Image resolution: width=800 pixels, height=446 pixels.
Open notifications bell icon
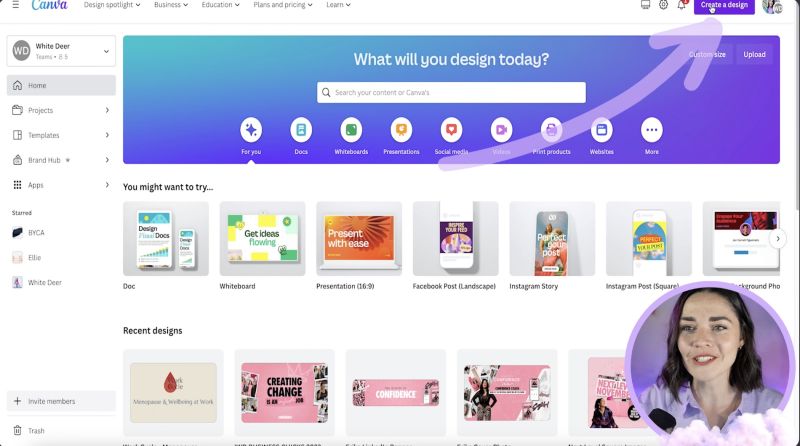coord(682,5)
